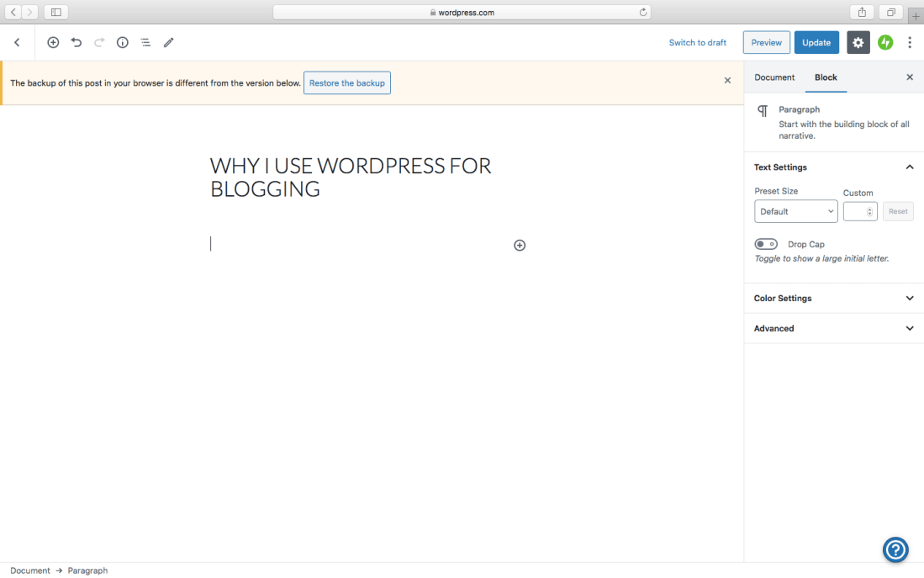Open the Preset Size dropdown

795,211
